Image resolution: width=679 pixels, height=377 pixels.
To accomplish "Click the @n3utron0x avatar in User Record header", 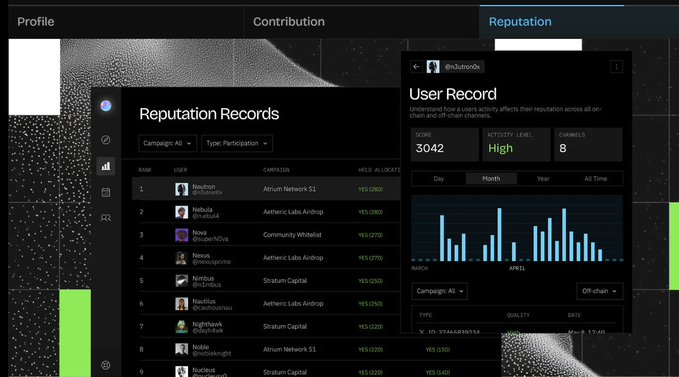I will click(x=433, y=67).
